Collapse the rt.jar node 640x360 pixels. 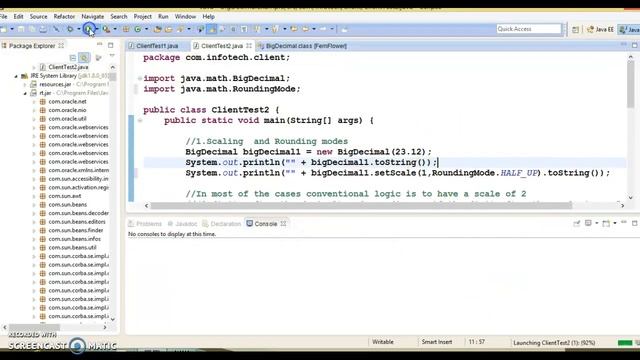[x=25, y=93]
